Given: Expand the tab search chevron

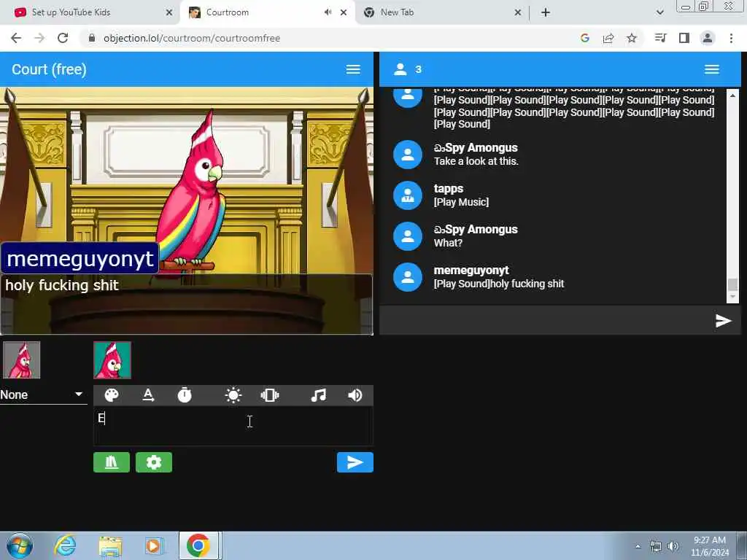Looking at the screenshot, I should [659, 12].
